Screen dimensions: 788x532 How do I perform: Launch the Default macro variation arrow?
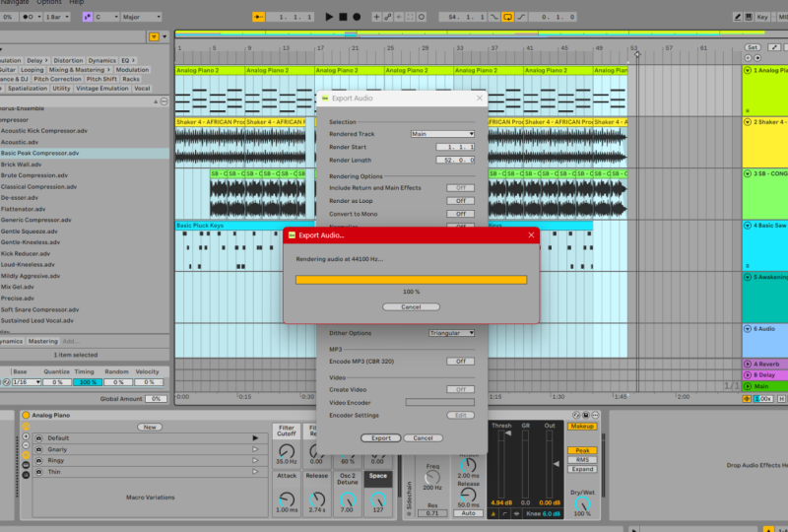click(x=255, y=438)
